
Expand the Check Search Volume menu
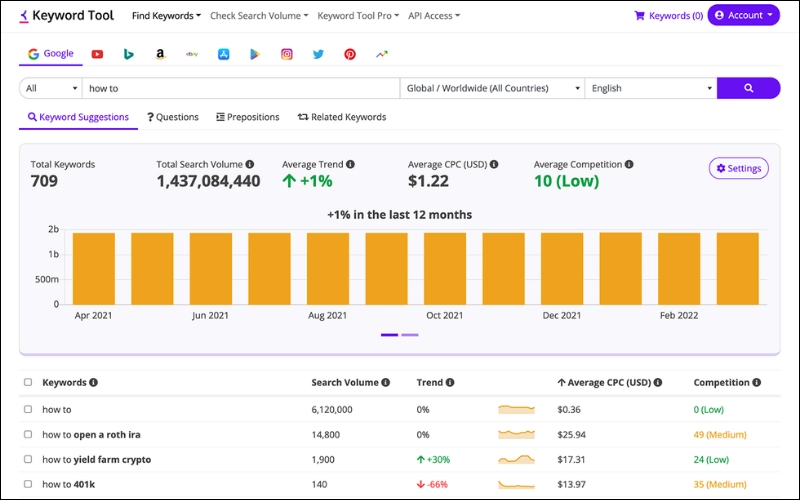click(259, 16)
